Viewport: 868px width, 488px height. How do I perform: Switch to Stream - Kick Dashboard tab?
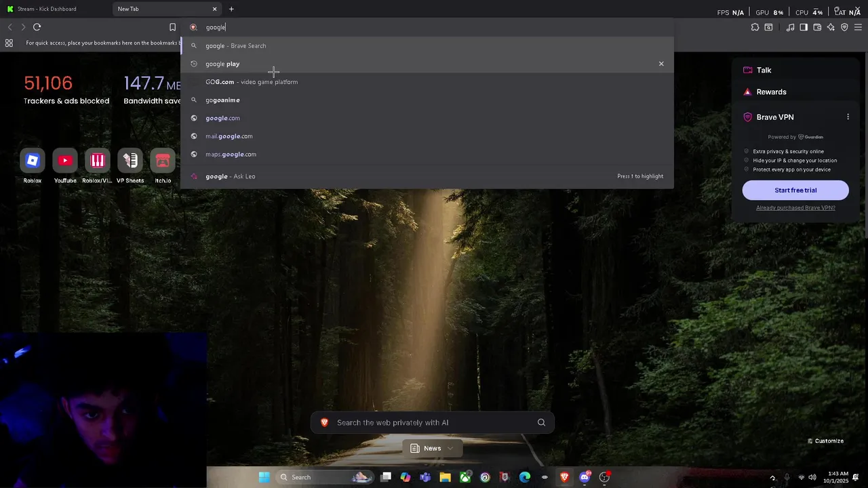(x=56, y=9)
